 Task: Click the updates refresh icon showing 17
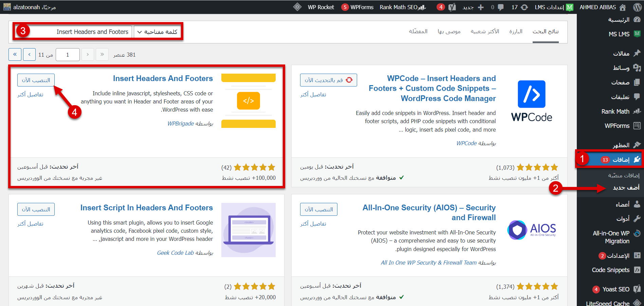(x=524, y=7)
